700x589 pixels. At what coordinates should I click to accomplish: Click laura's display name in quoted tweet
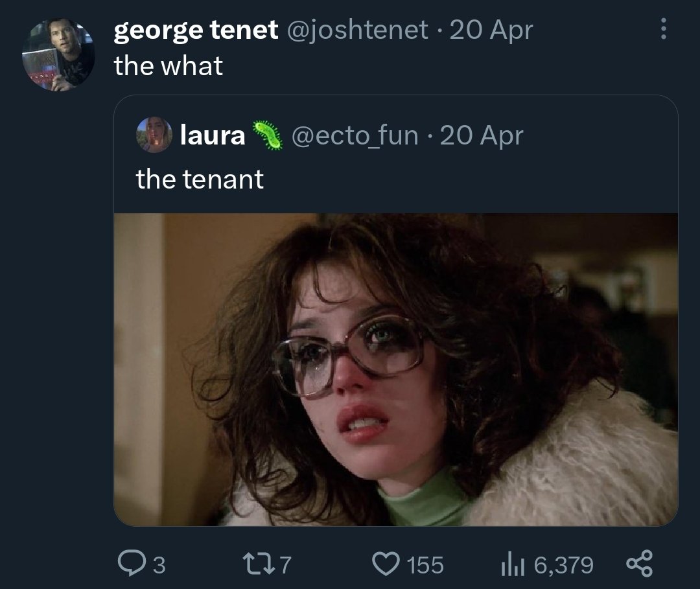click(x=213, y=135)
